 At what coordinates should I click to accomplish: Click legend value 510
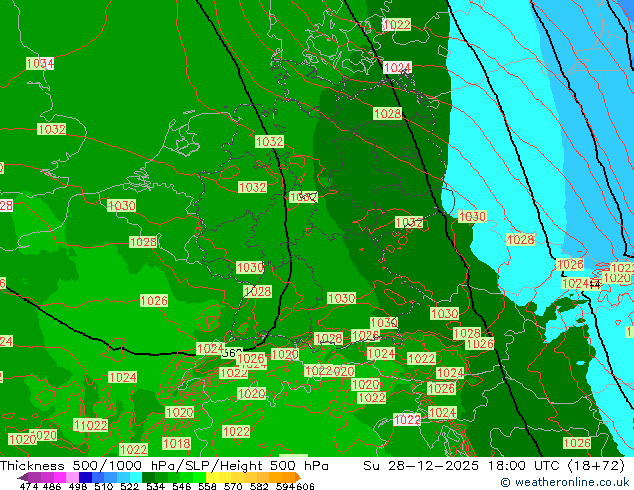tap(104, 486)
